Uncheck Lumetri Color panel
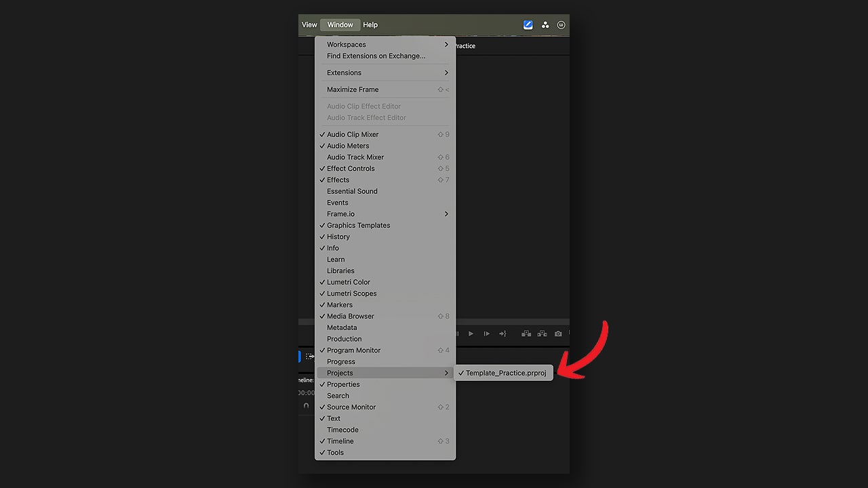Viewport: 868px width, 488px height. click(x=385, y=282)
